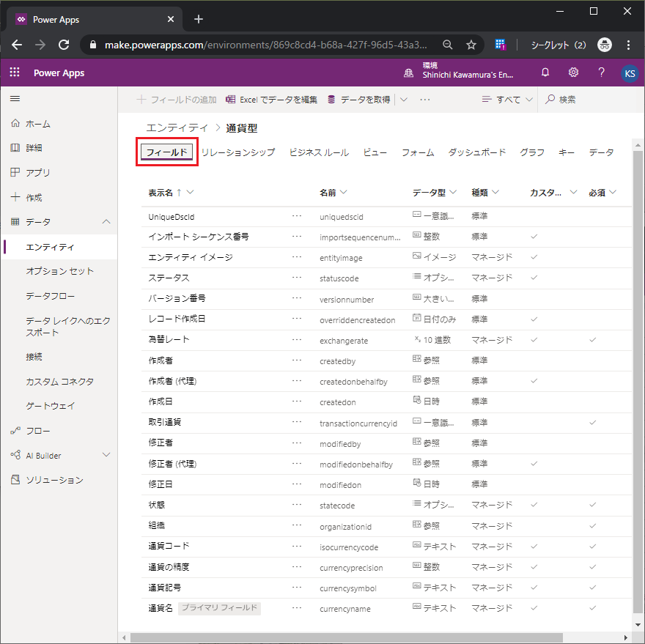645x644 pixels.
Task: Select the 通貨の精度 field row
Action: pos(387,567)
